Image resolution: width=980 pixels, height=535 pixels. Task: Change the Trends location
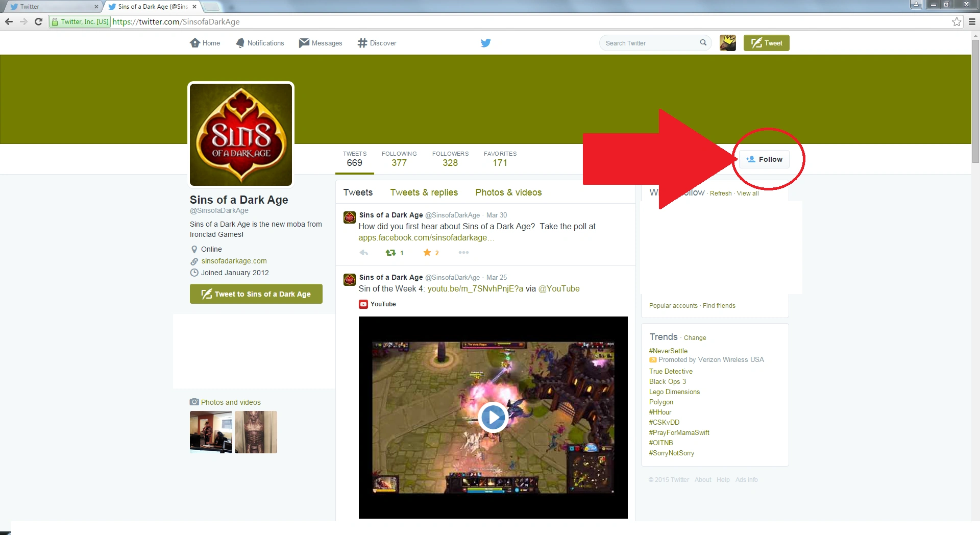coord(695,338)
